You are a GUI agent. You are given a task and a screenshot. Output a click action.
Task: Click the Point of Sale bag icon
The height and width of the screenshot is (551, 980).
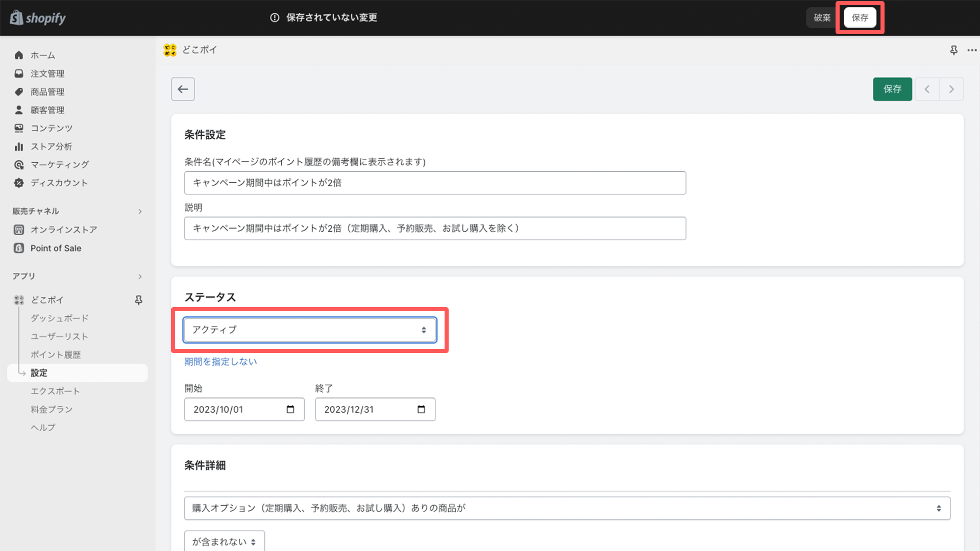19,248
